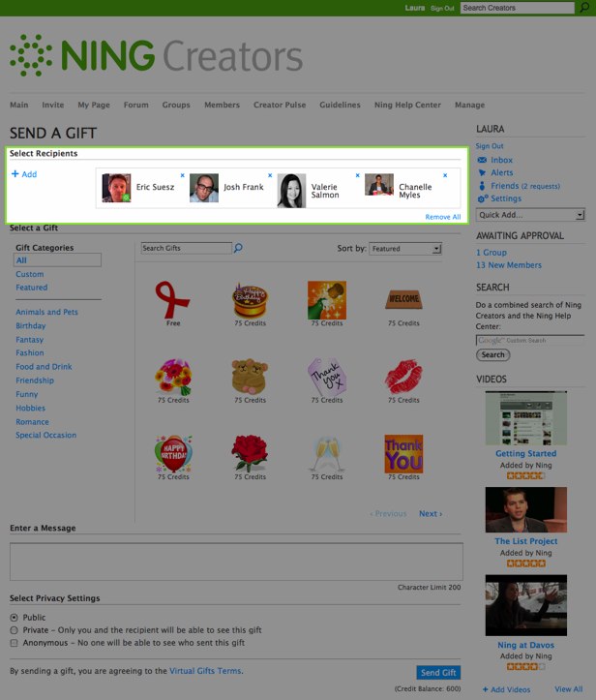The image size is (596, 700).
Task: Remove recipient Chanelle Myles with the x
Action: click(x=445, y=175)
